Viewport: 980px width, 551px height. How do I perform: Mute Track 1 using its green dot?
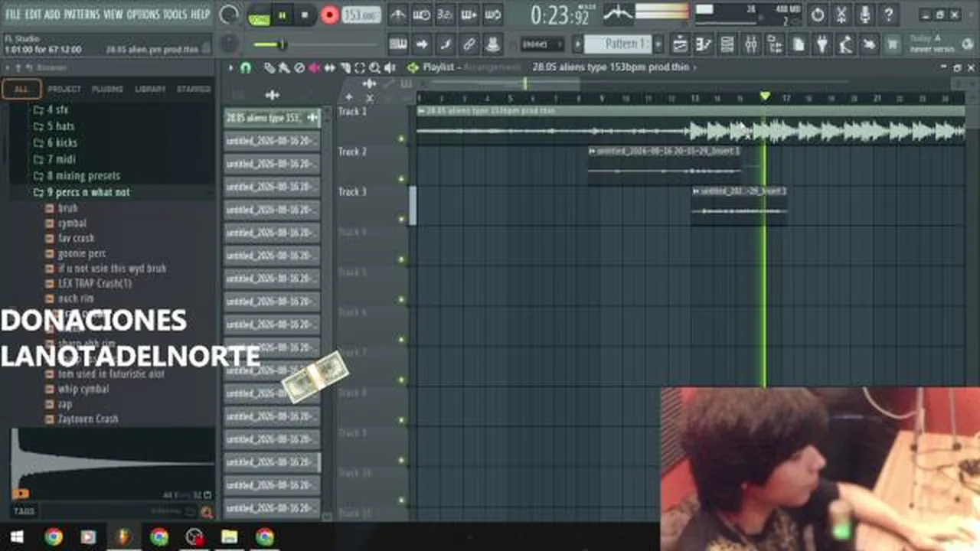400,139
